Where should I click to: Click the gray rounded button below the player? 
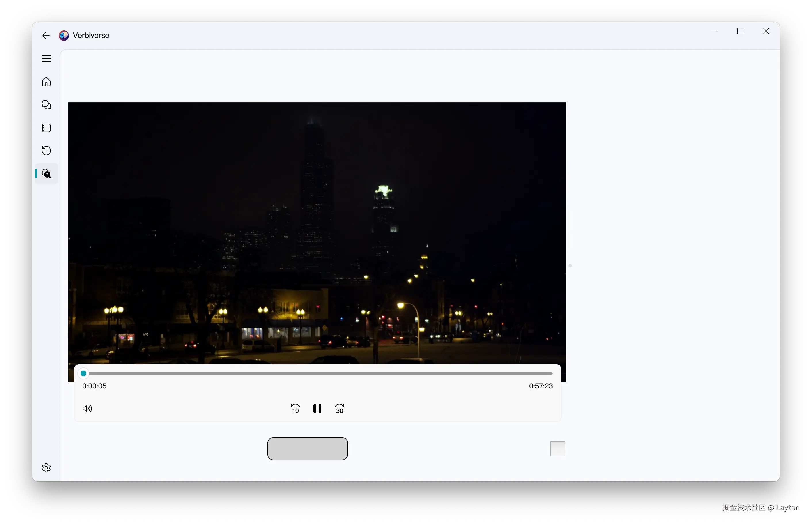(307, 448)
